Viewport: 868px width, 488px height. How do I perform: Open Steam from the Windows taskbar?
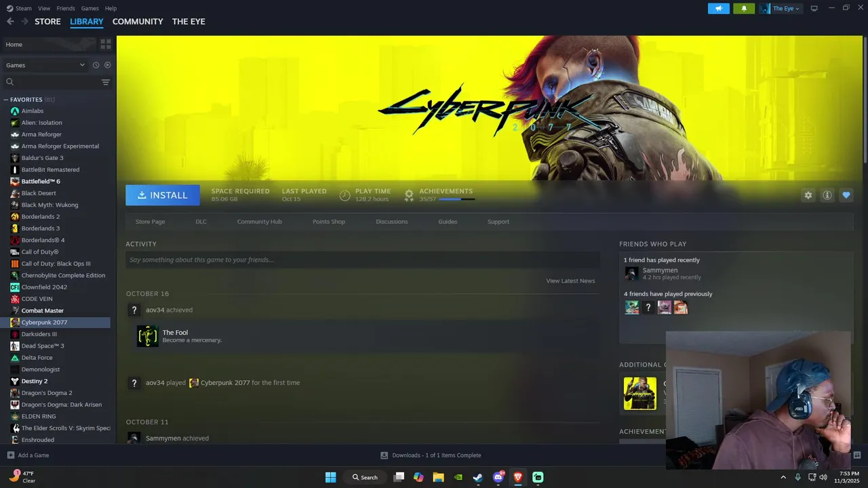[478, 477]
